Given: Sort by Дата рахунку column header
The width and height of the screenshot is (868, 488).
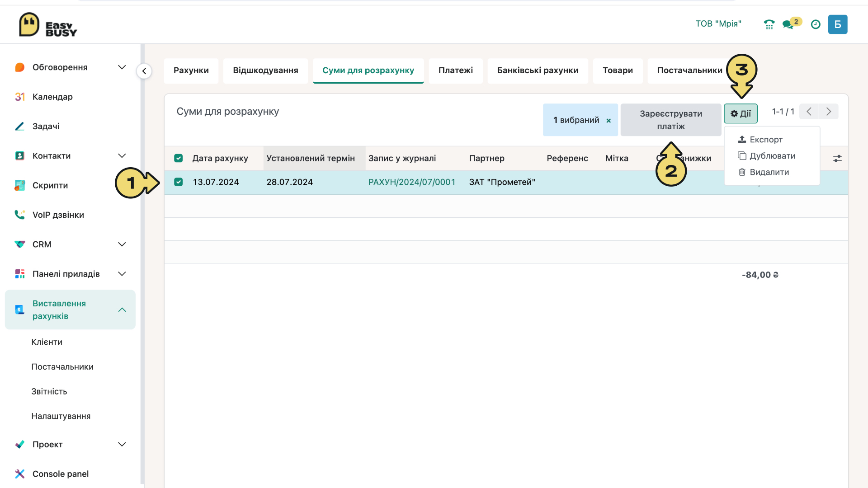Looking at the screenshot, I should 220,158.
